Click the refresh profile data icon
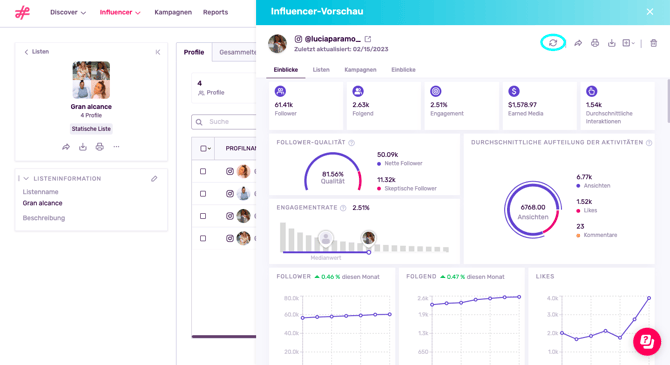The image size is (670, 365). tap(553, 43)
